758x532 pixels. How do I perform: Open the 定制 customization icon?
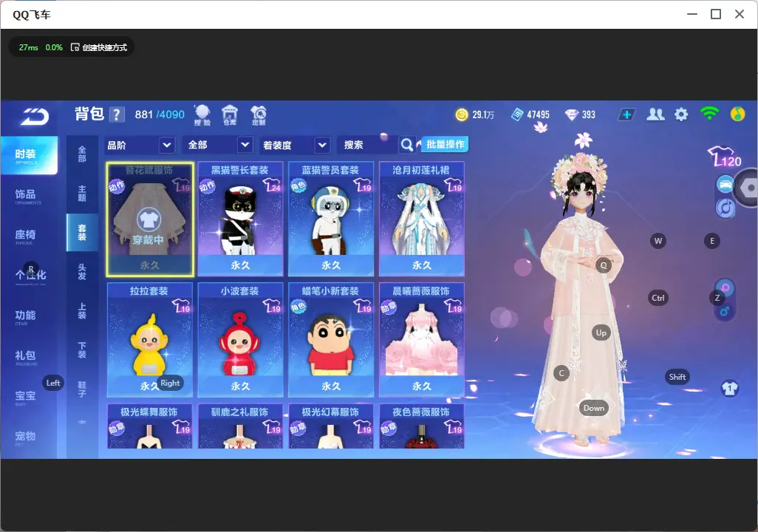tap(259, 115)
